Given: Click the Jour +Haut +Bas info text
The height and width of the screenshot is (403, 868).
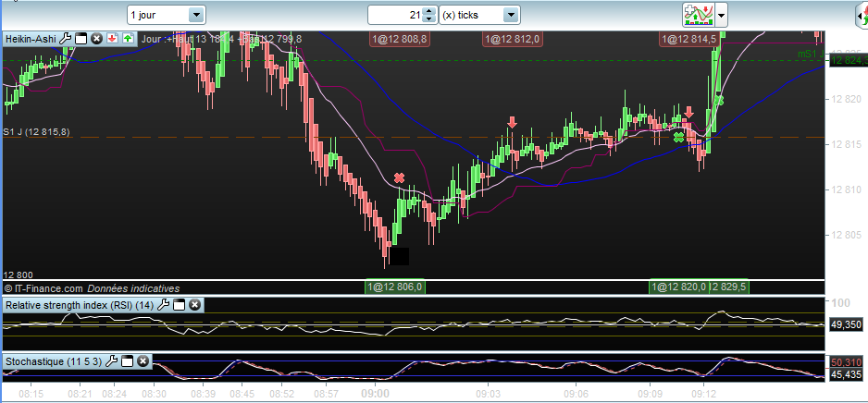Looking at the screenshot, I should 222,39.
